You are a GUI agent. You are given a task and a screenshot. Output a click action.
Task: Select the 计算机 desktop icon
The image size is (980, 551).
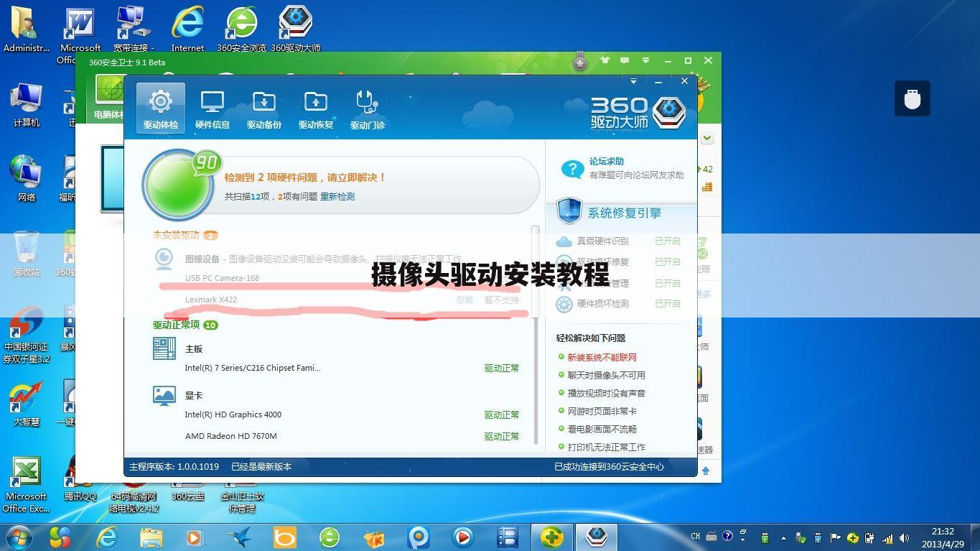pos(27,105)
